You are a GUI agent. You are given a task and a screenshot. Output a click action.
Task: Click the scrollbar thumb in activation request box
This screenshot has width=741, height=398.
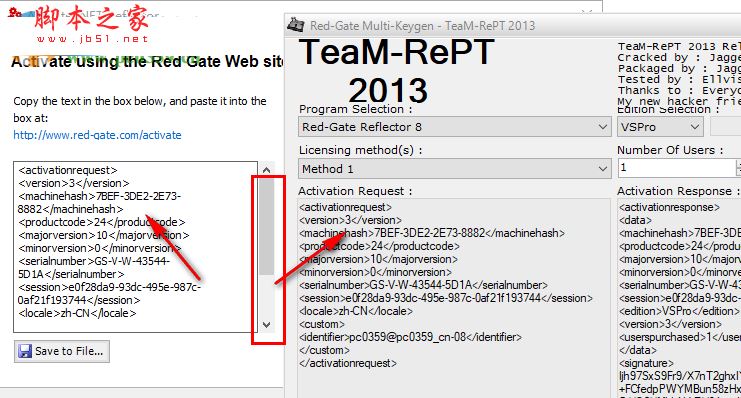267,225
